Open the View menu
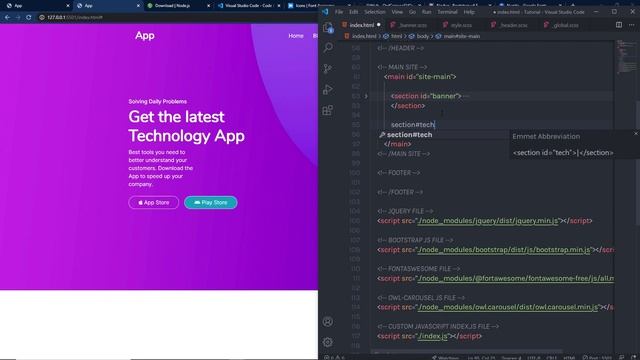The image size is (640, 360). [397, 12]
